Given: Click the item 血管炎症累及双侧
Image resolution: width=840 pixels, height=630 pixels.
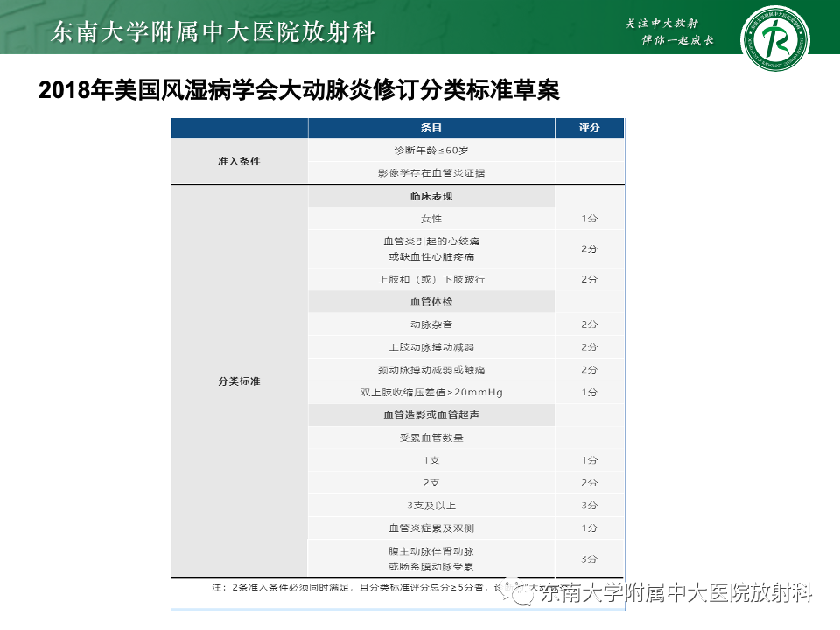Looking at the screenshot, I should click(431, 528).
